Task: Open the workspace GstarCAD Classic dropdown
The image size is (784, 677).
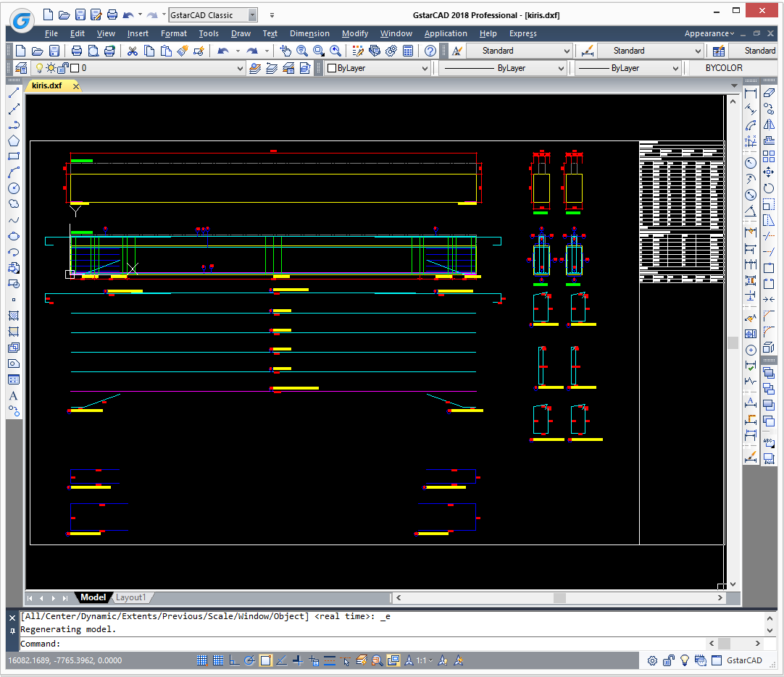Action: (x=252, y=15)
